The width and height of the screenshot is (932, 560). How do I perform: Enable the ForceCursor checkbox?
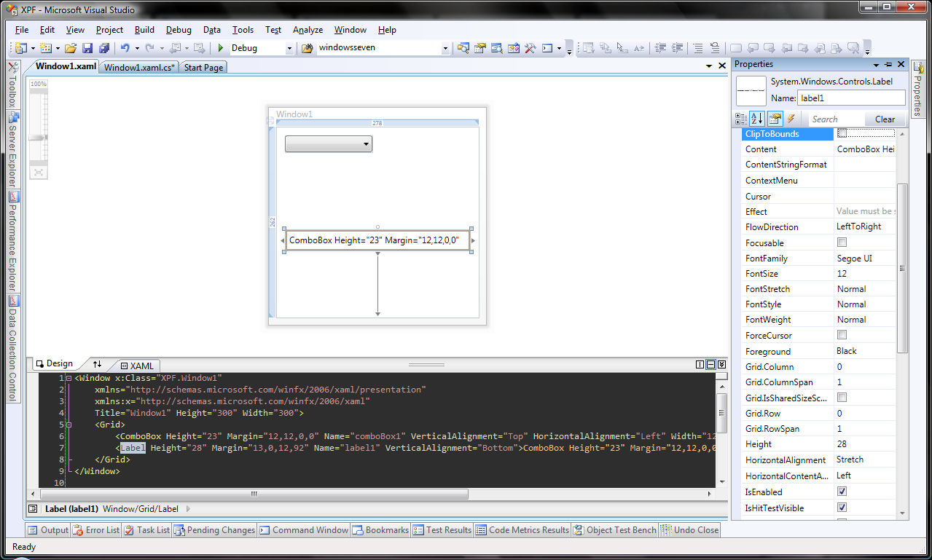point(842,335)
